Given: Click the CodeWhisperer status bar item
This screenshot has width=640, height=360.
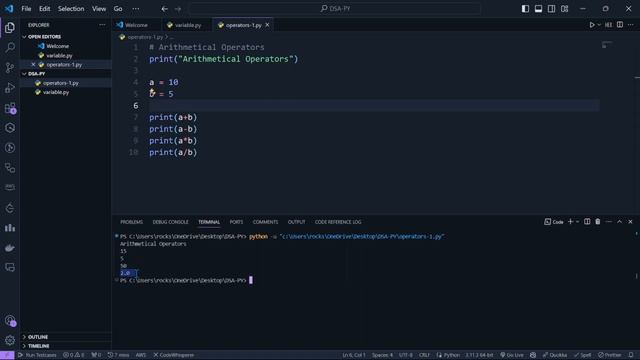Looking at the screenshot, I should click(173, 355).
